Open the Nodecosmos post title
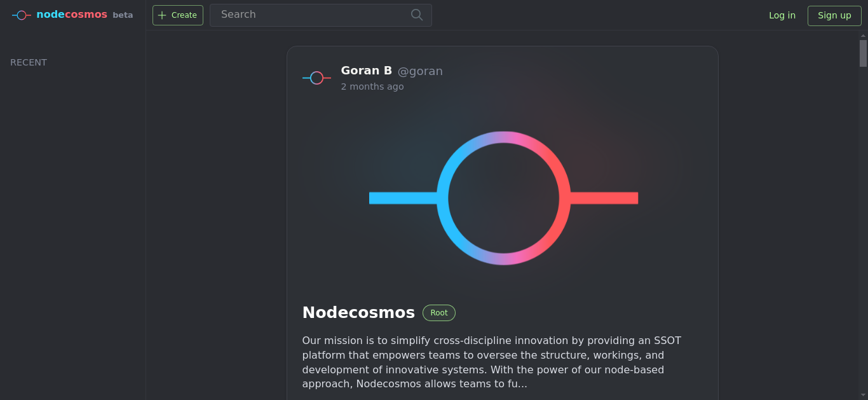 (358, 312)
